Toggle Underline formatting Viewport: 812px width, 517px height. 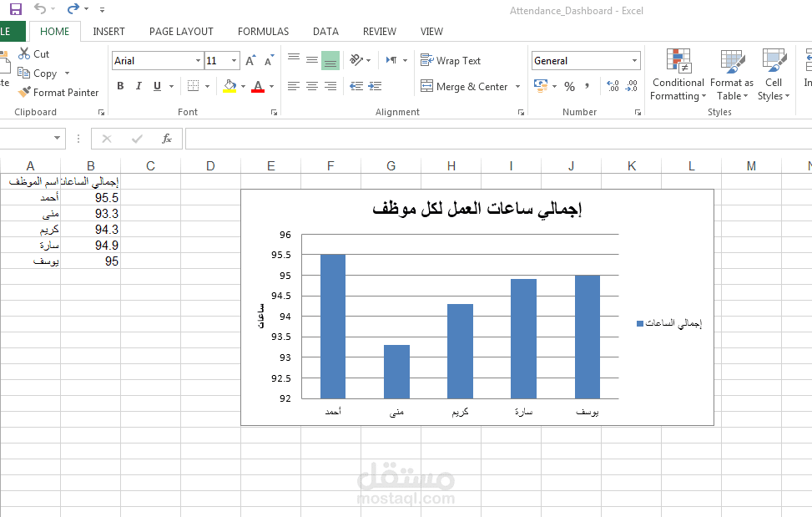click(157, 86)
